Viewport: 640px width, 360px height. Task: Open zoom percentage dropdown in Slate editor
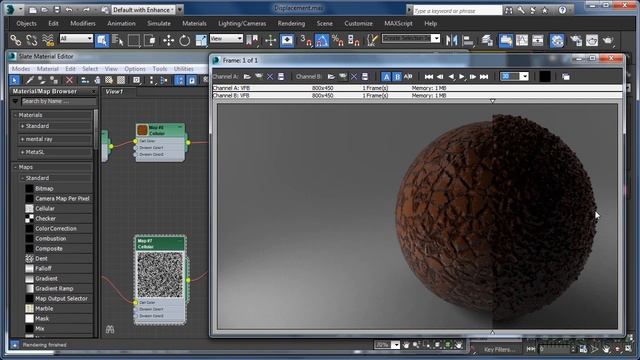[x=395, y=345]
